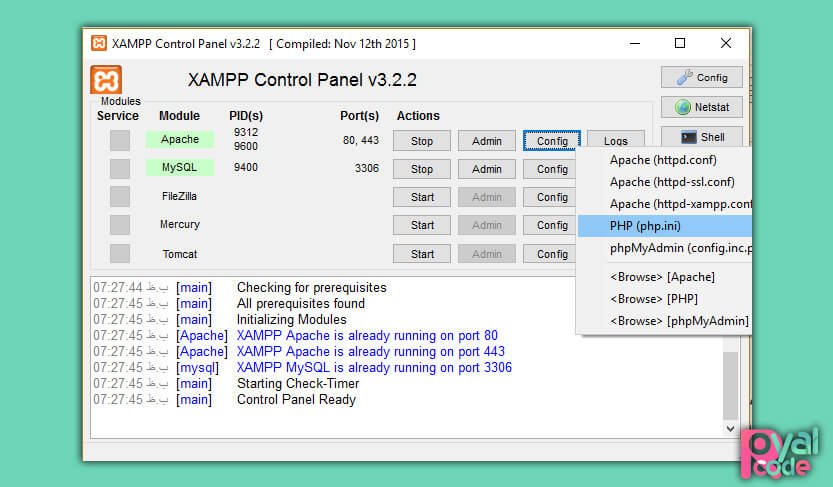Screen dimensions: 833x487
Task: Close the XAMPP Control Panel window
Action: tap(726, 44)
